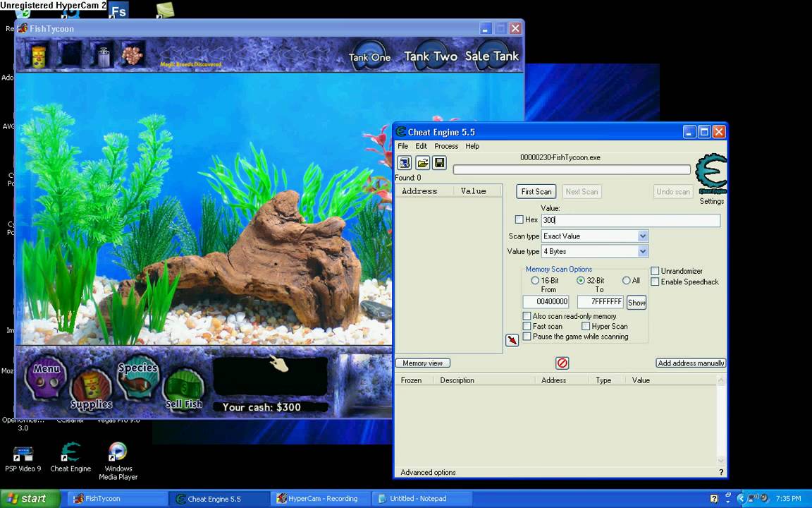Switch to Tank Two in FishTycoon

431,56
